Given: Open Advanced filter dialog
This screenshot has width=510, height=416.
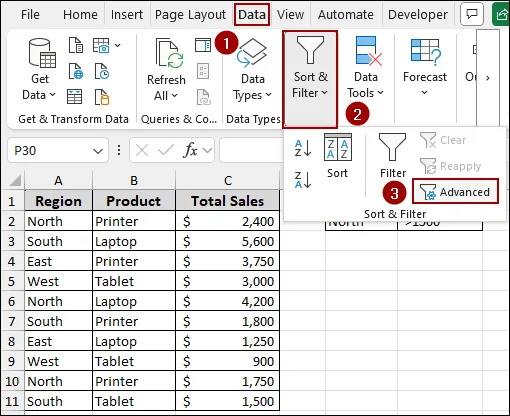Looking at the screenshot, I should [455, 192].
